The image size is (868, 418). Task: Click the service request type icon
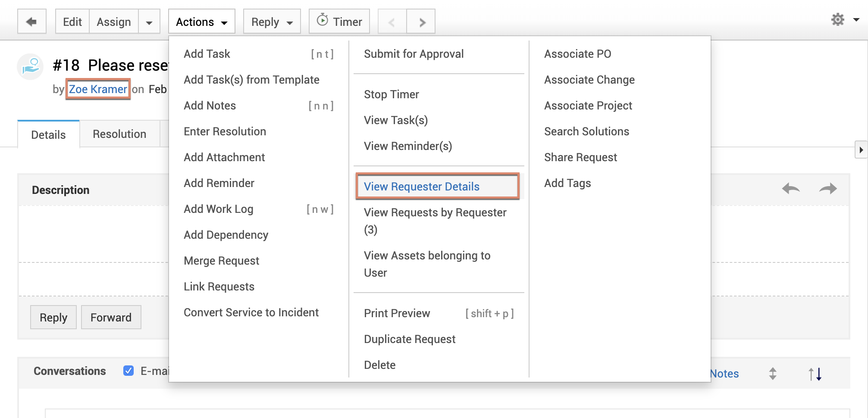[30, 66]
